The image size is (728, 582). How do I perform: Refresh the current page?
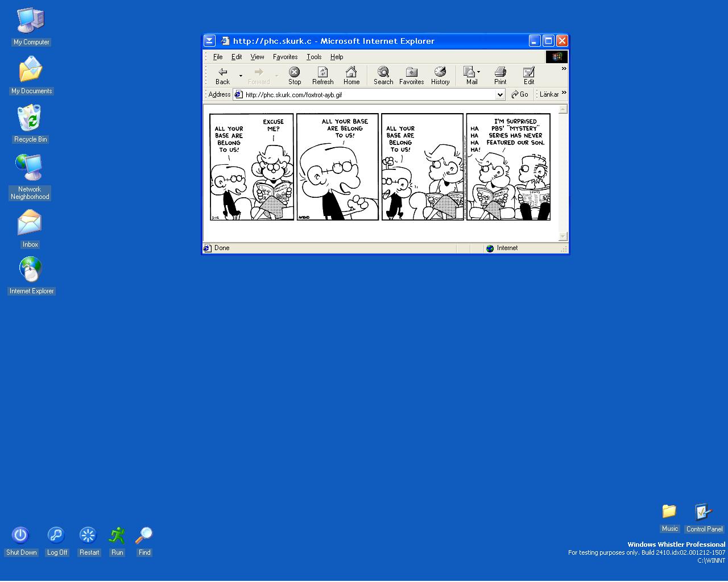pos(322,76)
